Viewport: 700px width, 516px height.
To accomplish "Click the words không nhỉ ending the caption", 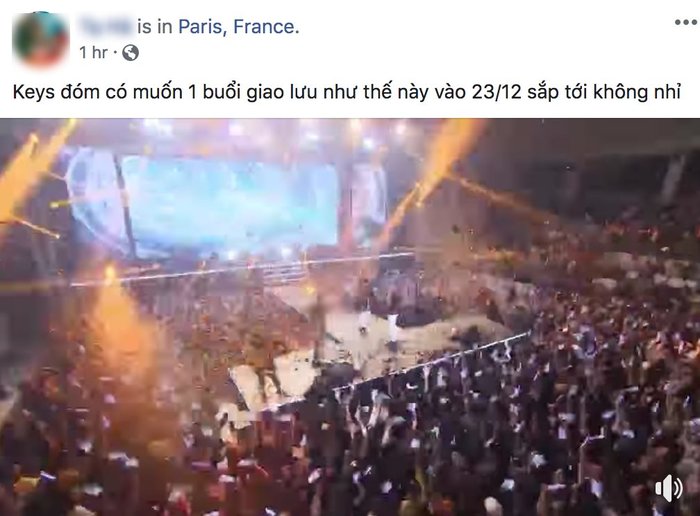I will [637, 92].
